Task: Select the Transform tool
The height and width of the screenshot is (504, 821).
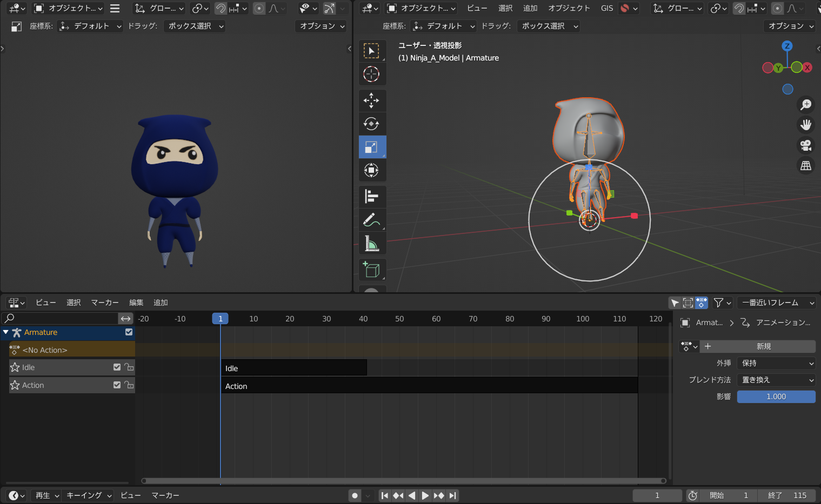Action: [x=372, y=170]
